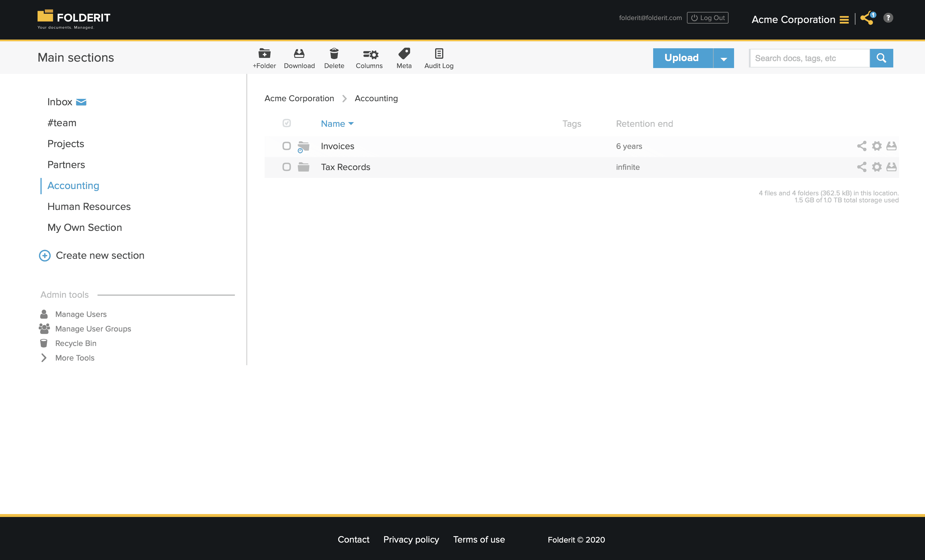Share the Invoices folder
Screen dimensions: 925x560
(861, 146)
